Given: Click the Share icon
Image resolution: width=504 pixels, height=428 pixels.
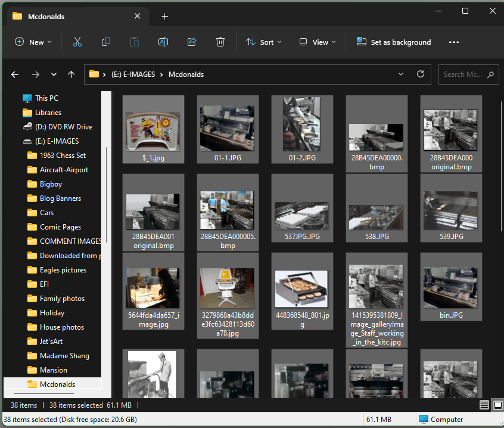Looking at the screenshot, I should (192, 42).
